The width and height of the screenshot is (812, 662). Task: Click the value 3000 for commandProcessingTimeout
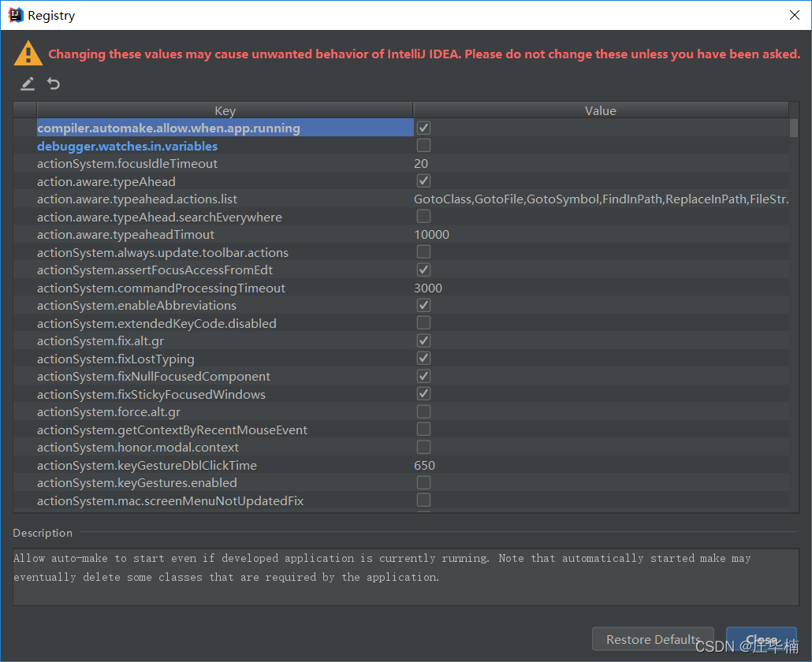(x=428, y=288)
